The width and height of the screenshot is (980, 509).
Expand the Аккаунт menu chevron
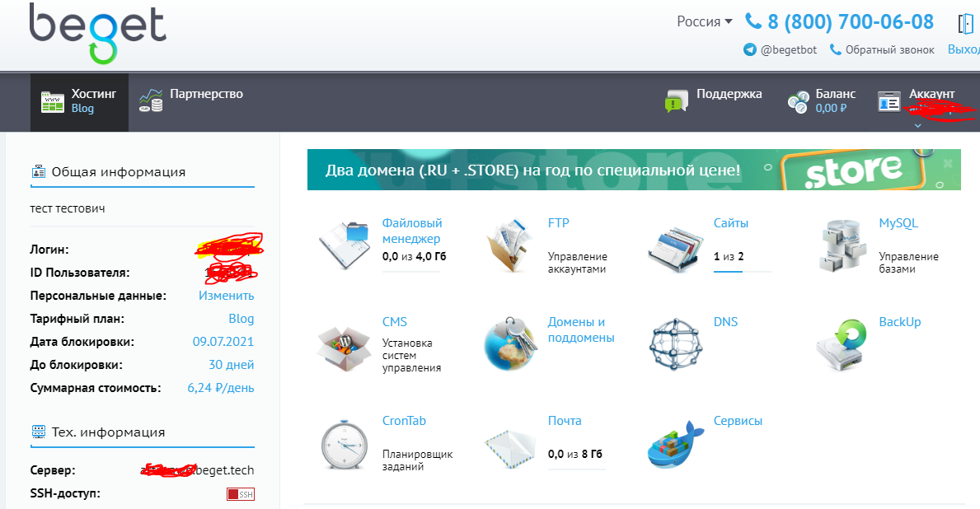[x=917, y=125]
